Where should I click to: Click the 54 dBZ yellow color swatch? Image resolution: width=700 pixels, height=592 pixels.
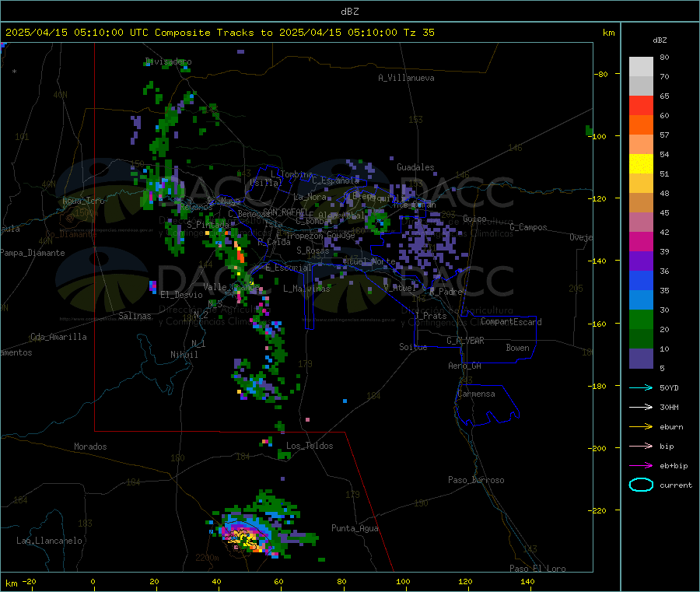[641, 164]
